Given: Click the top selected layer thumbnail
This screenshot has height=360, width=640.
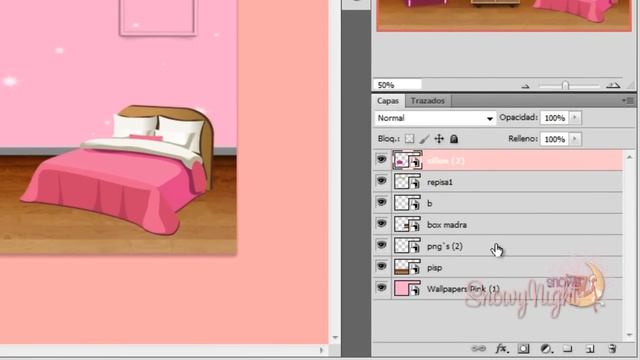Looking at the screenshot, I should [407, 160].
